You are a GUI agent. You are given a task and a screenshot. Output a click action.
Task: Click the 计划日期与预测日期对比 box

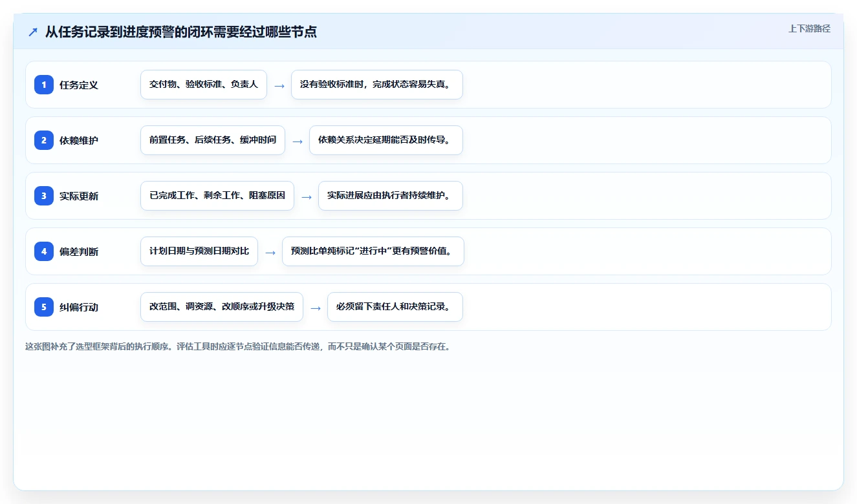point(199,251)
